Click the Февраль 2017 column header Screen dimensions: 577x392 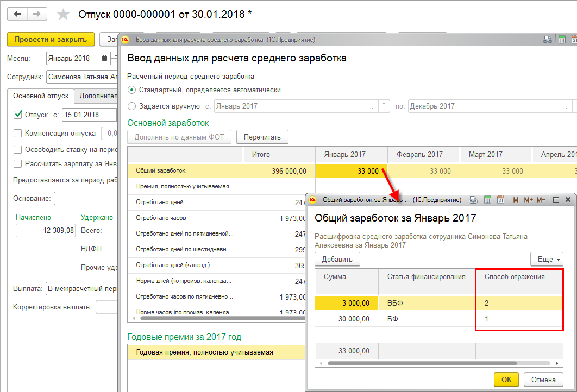(x=424, y=155)
